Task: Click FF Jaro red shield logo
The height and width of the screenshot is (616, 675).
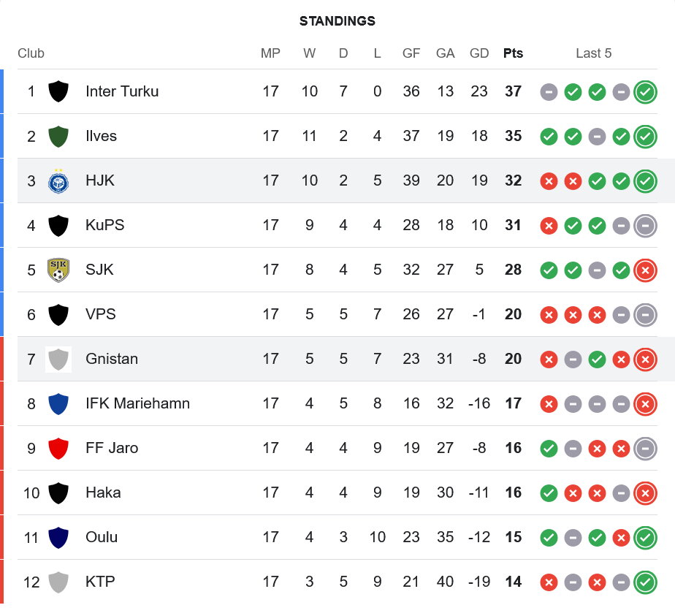Action: [x=58, y=448]
